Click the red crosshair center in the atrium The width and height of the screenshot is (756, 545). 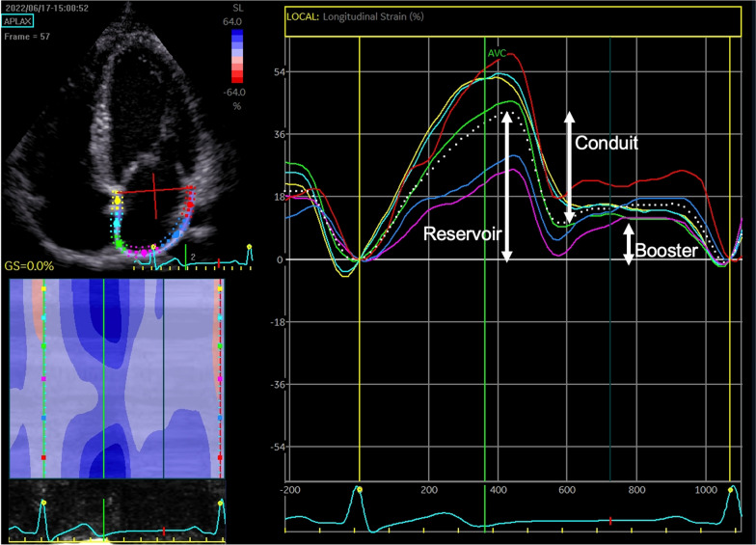[153, 191]
